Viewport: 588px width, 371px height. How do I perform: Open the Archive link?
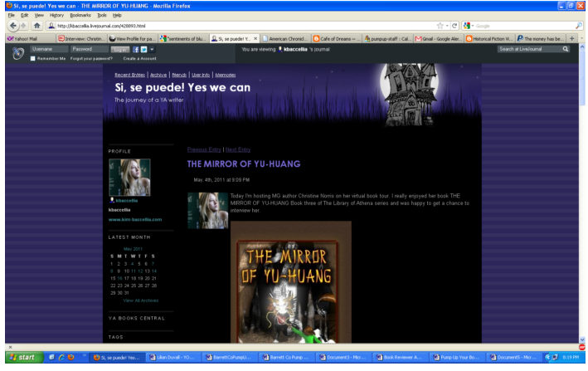pos(158,75)
